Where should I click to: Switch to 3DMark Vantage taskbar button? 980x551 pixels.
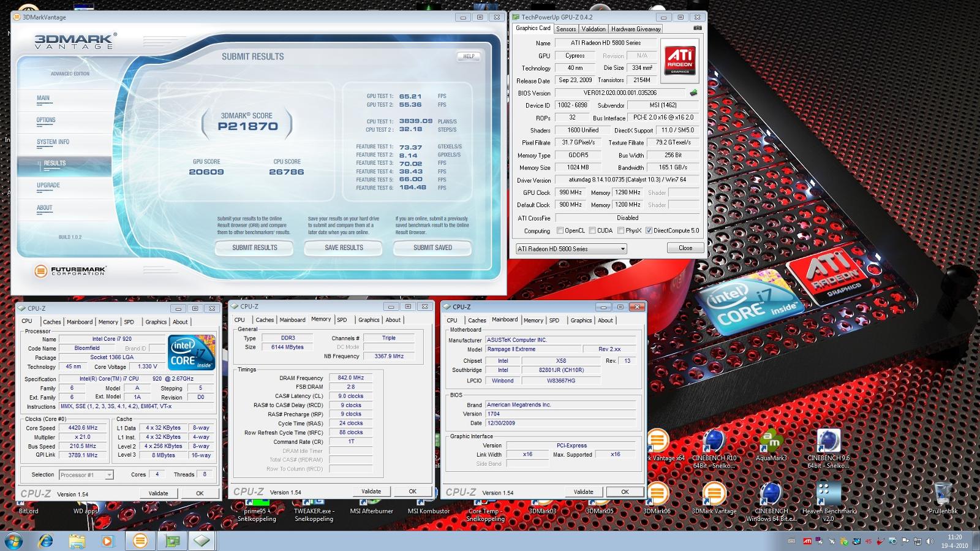[140, 541]
